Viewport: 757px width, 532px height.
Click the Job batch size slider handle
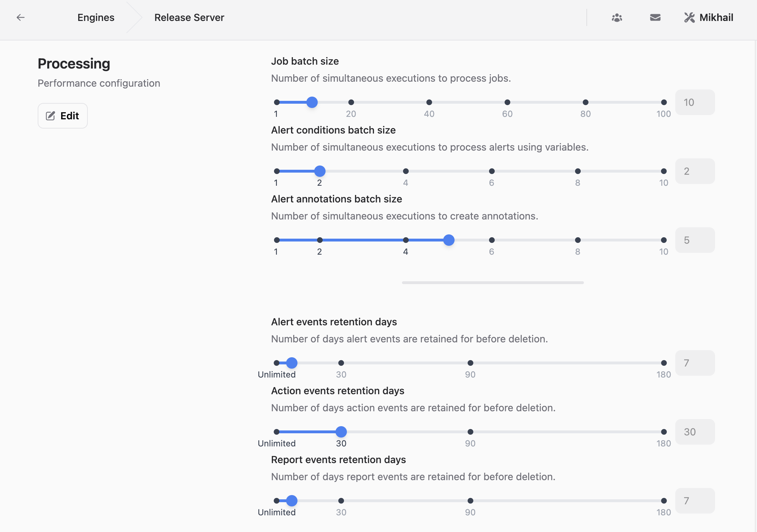tap(312, 102)
